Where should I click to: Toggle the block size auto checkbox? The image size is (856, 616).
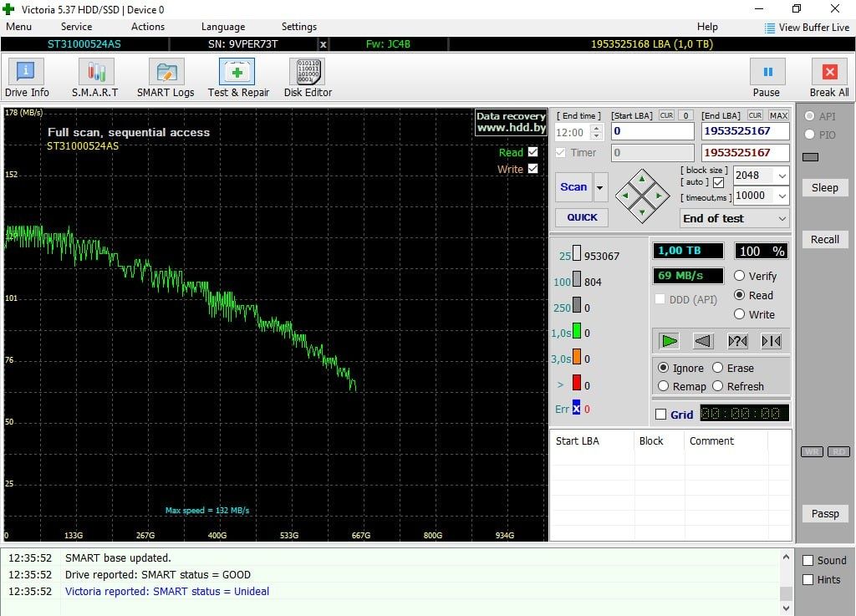(x=718, y=183)
